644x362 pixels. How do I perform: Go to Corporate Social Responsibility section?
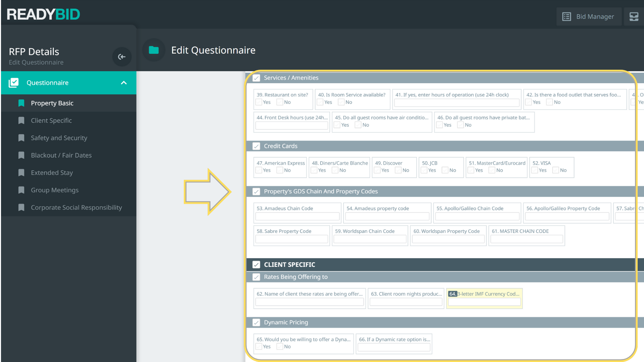point(76,207)
